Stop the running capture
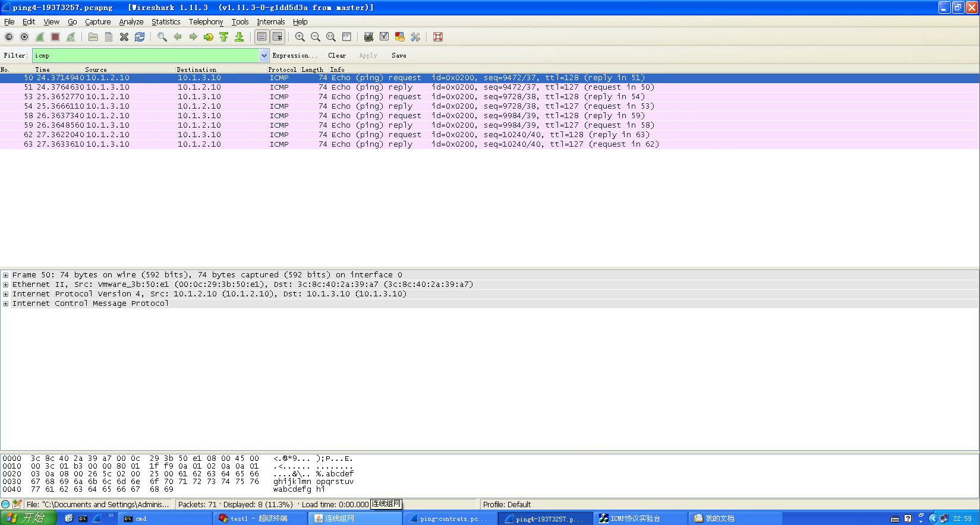This screenshot has height=525, width=980. (55, 37)
